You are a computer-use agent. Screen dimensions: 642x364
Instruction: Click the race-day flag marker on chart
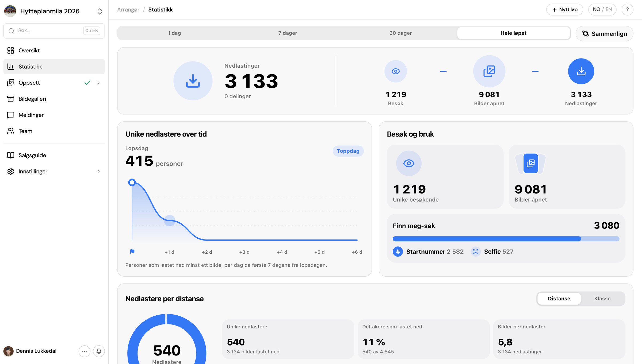(132, 252)
